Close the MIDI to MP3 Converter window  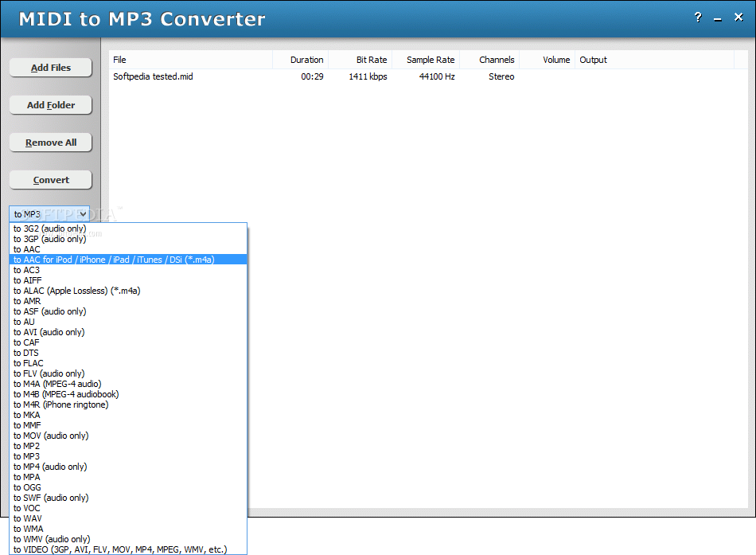point(738,18)
